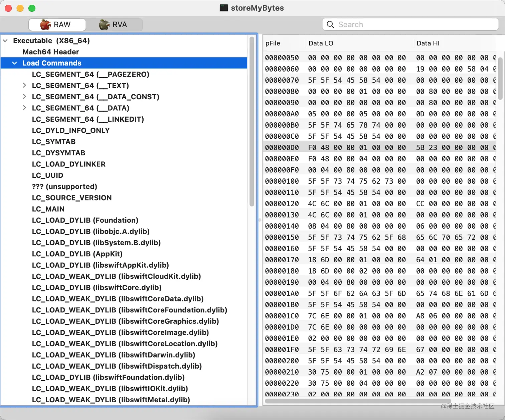Collapse the Executable (X86_64) root node
This screenshot has width=505, height=420.
click(5, 41)
